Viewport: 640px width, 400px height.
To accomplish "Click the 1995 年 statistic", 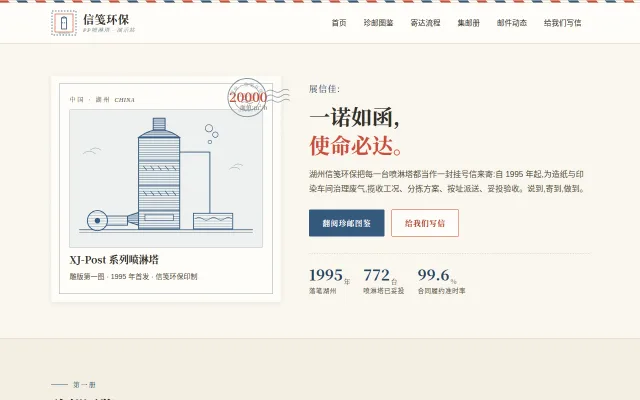I will tap(329, 276).
